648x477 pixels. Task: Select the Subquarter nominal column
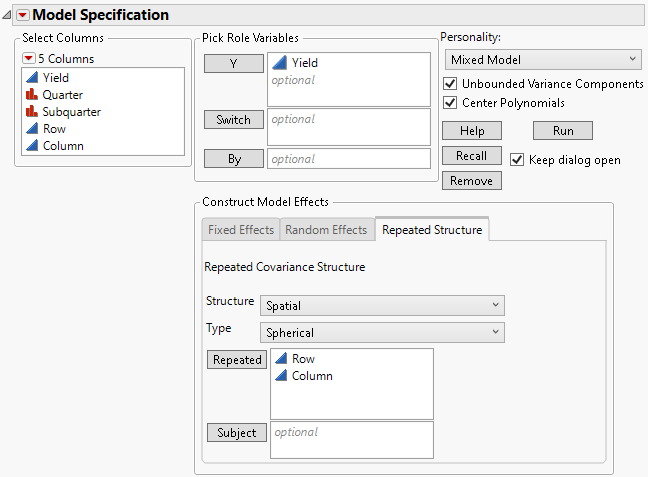71,112
